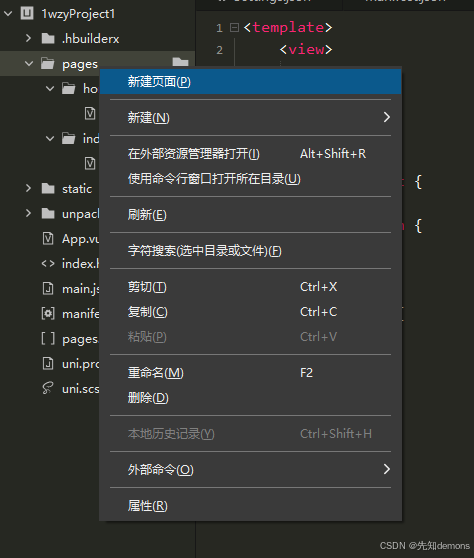Click 刷新(E) menu entry

251,215
